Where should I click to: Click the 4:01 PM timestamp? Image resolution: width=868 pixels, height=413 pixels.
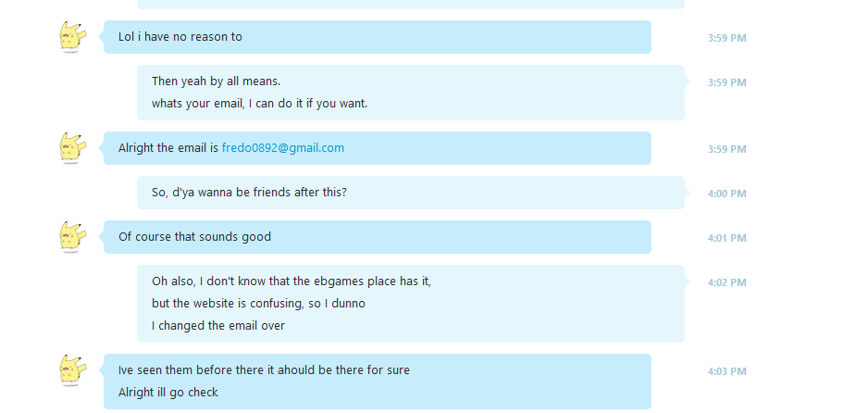pyautogui.click(x=726, y=238)
